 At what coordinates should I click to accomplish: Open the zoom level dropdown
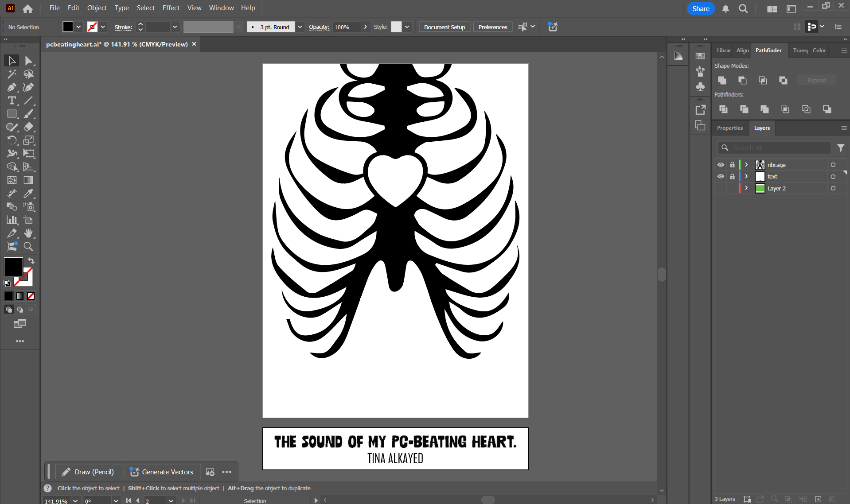point(75,500)
